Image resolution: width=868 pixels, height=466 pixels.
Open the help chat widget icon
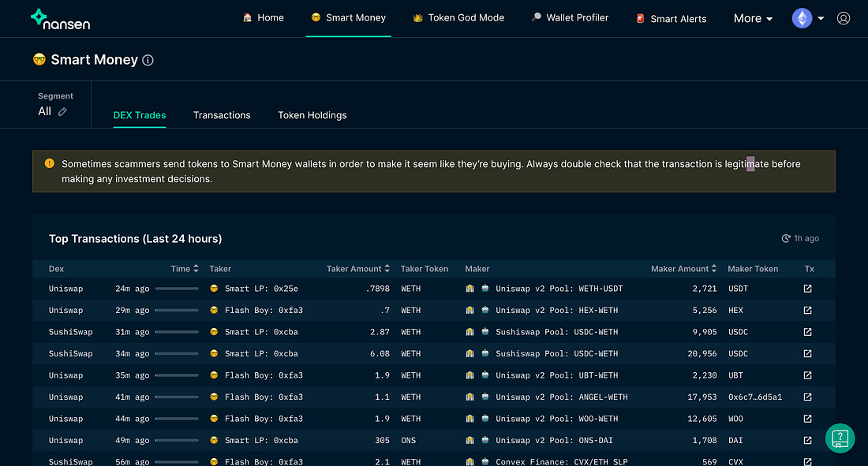840,438
